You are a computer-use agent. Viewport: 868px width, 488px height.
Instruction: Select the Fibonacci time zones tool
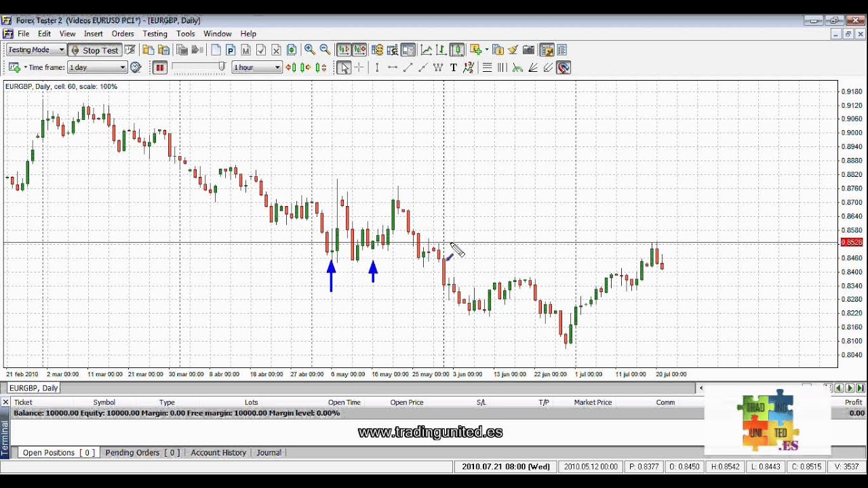502,67
